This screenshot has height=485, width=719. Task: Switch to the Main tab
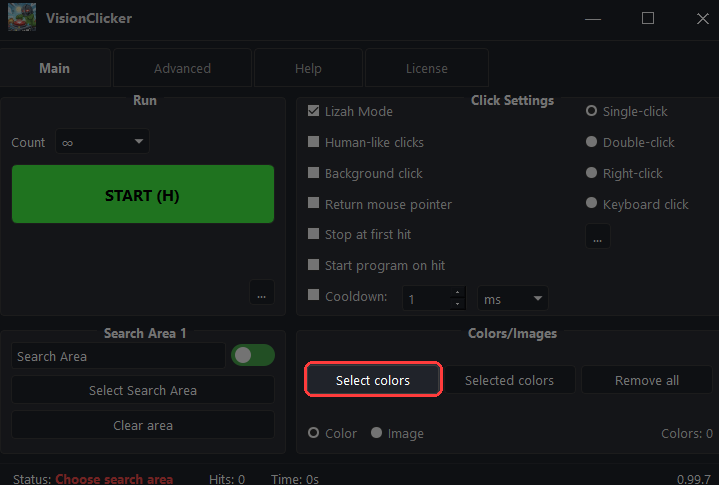tap(55, 68)
